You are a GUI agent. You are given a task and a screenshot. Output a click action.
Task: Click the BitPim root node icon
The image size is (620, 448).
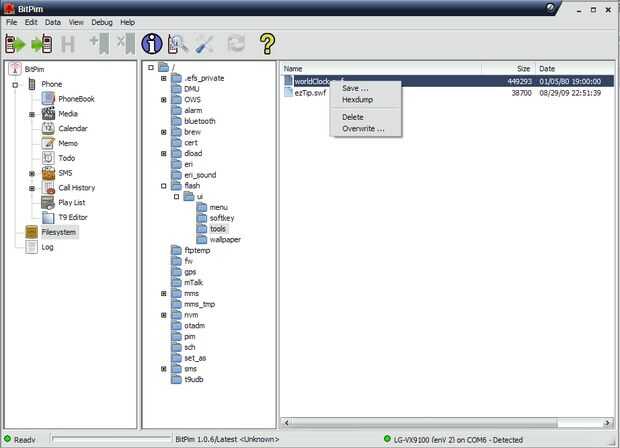(x=15, y=69)
